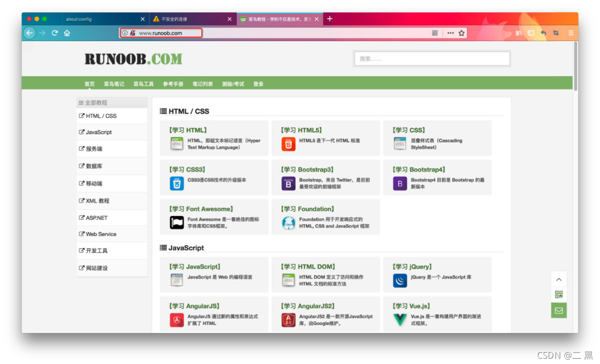Click the 学习 JavaScript JS icon
Screen dimensions: 600x364
(x=177, y=280)
